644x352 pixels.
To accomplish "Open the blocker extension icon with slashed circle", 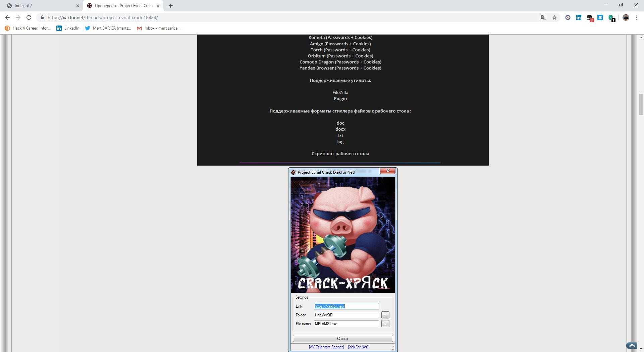I will click(568, 17).
